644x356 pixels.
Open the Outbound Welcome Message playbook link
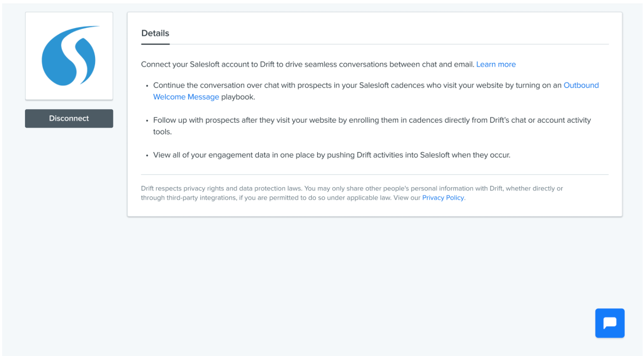coord(376,91)
